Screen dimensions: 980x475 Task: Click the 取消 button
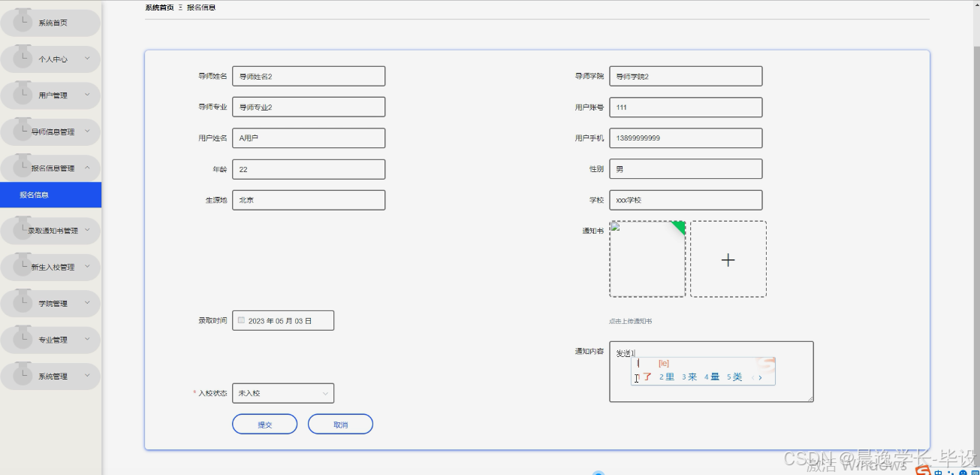[x=340, y=425]
